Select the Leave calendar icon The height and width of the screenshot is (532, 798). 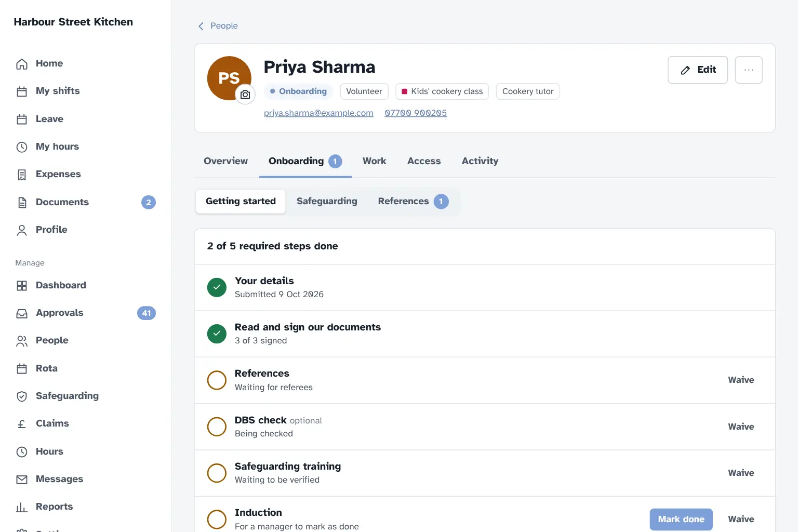[x=22, y=119]
